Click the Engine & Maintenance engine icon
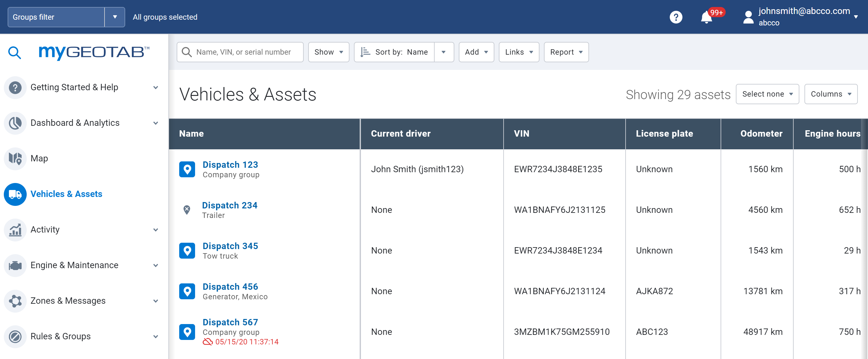868x359 pixels. coord(15,265)
